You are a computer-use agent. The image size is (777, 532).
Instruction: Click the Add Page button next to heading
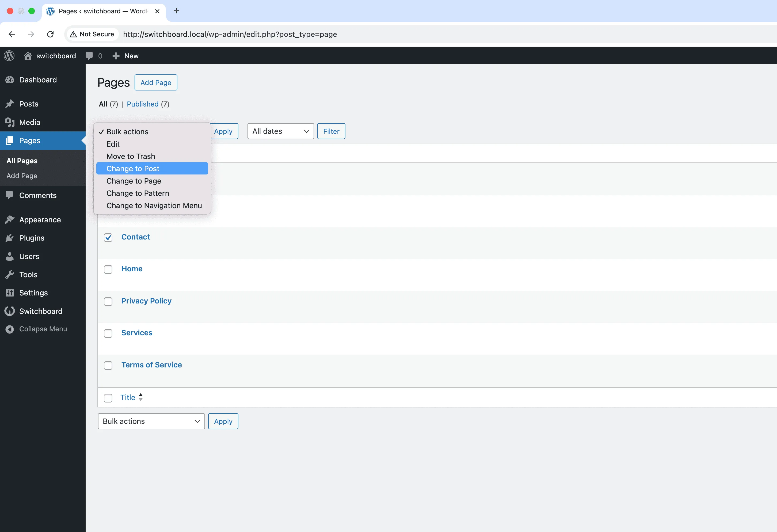(x=156, y=83)
